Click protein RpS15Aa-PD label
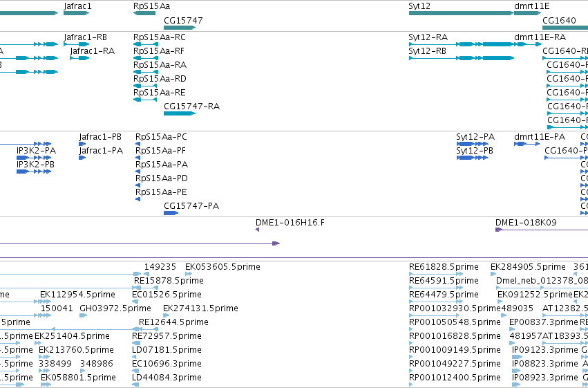588x388 pixels. [161, 178]
